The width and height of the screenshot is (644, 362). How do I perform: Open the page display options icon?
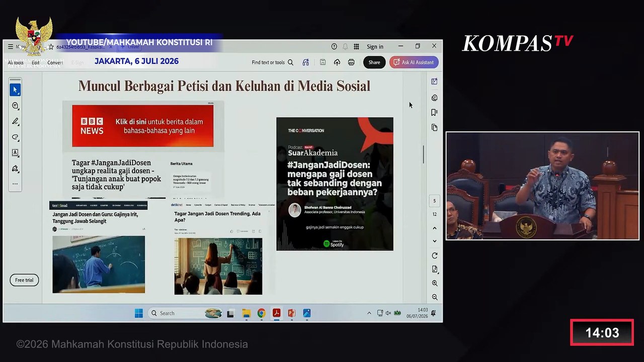point(435,269)
